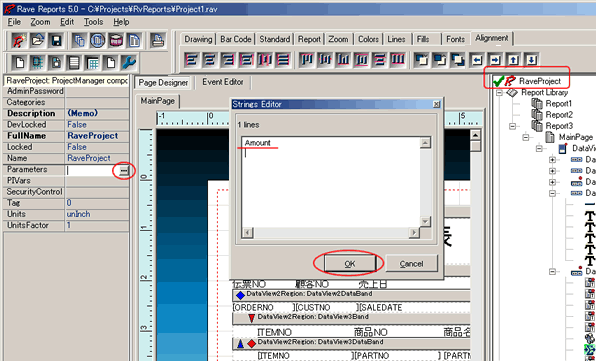
Task: Click the New data view drum icon
Action: tap(116, 40)
